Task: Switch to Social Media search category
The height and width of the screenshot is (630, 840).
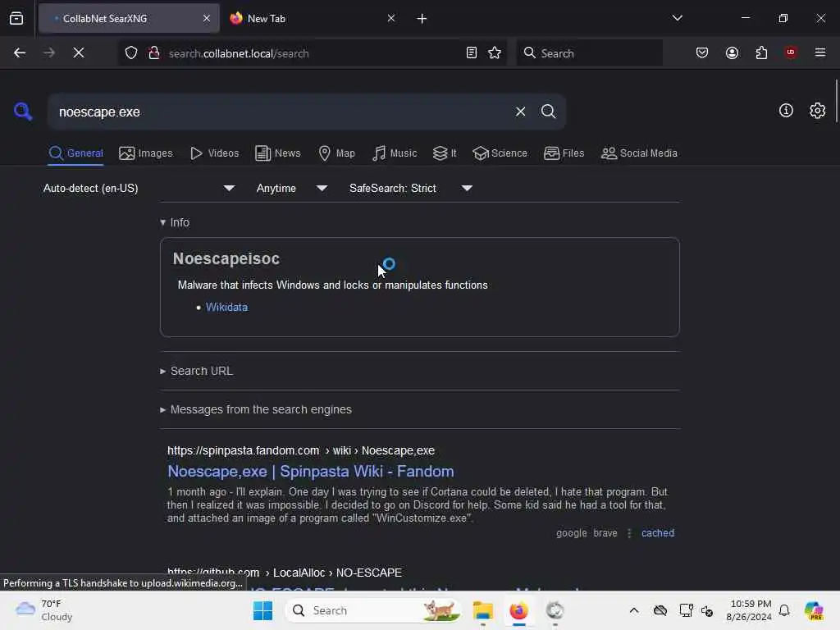Action: [x=639, y=153]
